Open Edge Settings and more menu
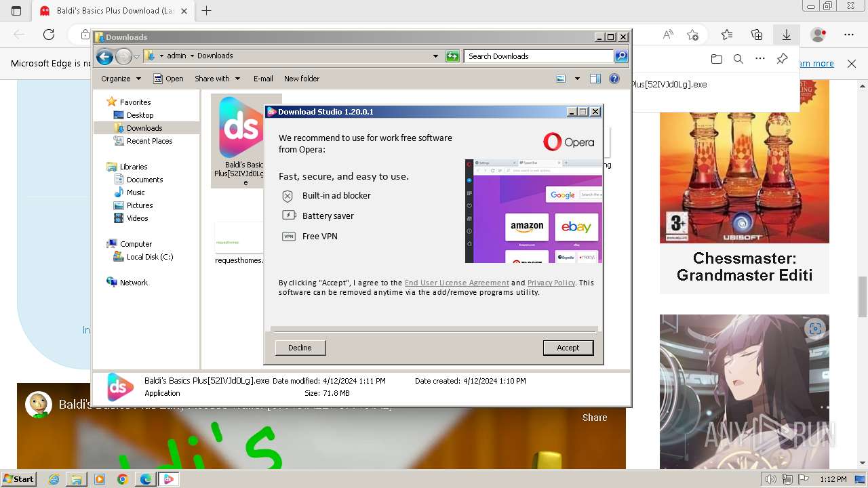The width and height of the screenshot is (868, 488). pos(849,35)
